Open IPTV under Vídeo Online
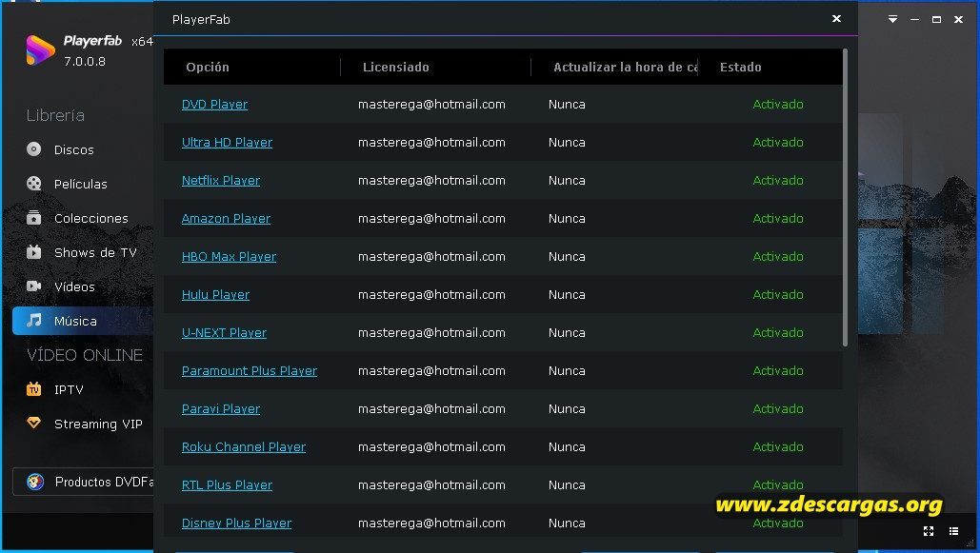The image size is (980, 553). [x=55, y=389]
